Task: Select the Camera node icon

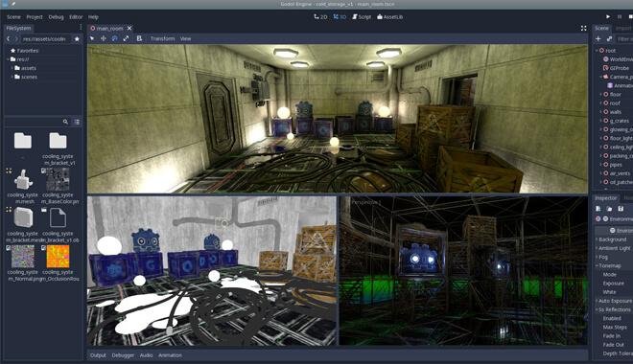Action: [605, 77]
